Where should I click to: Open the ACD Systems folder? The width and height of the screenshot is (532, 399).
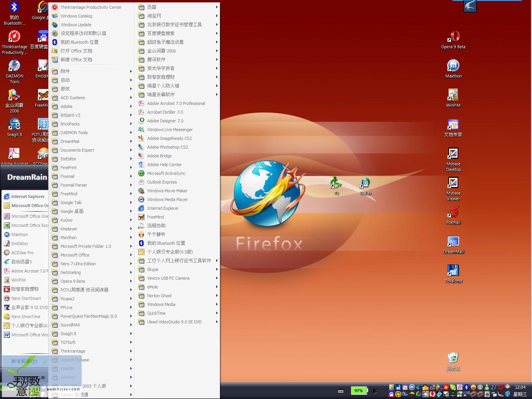[x=92, y=98]
